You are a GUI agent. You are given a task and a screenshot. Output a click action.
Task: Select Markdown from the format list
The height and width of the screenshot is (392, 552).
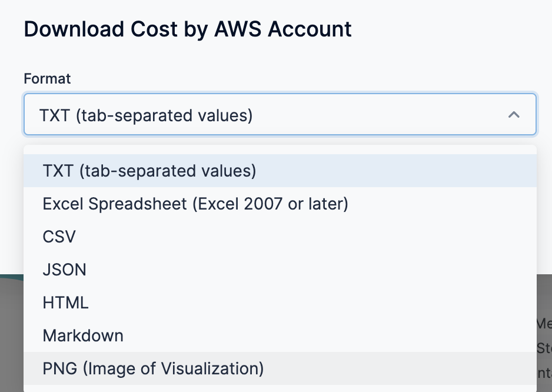pos(83,335)
